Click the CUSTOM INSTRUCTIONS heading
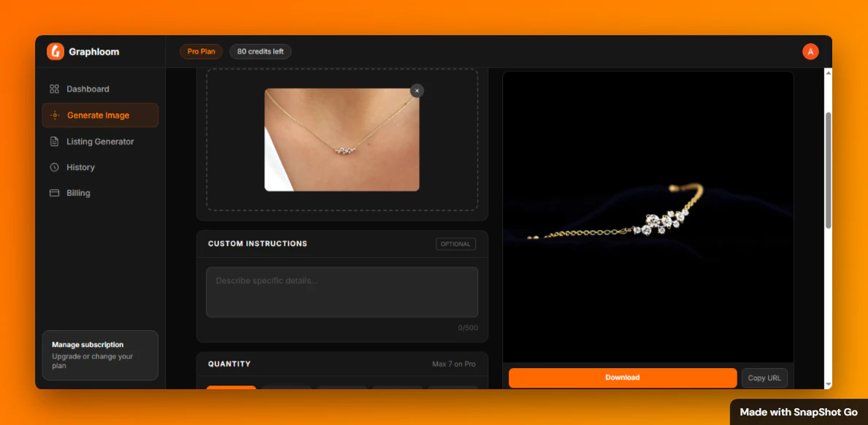 pyautogui.click(x=258, y=243)
